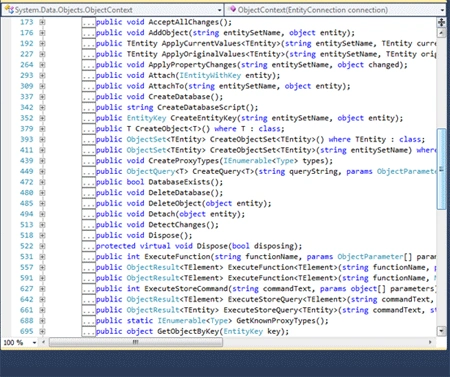The image size is (450, 377).
Task: Expand the outlining node at line 309
Action: (x=42, y=86)
